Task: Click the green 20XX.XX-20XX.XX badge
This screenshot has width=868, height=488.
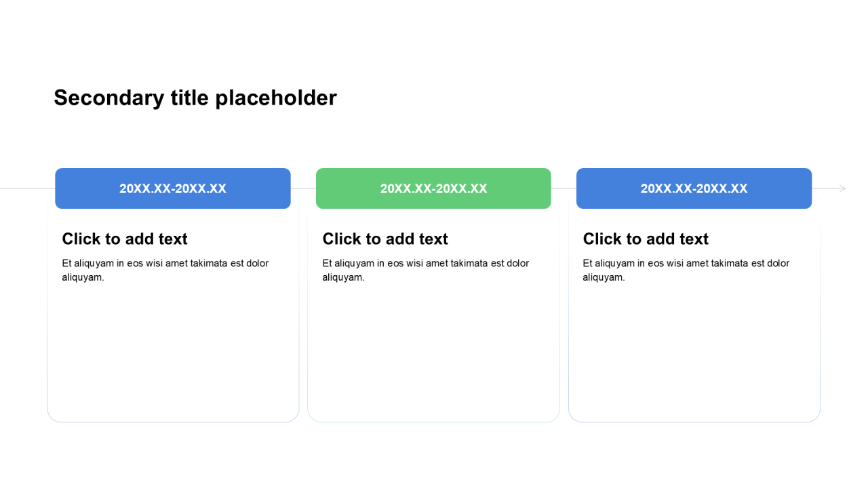Action: (x=433, y=188)
